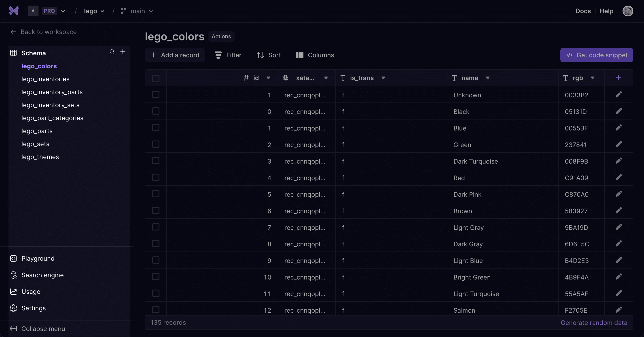The width and height of the screenshot is (644, 337).
Task: Open the lego_colors Actions menu
Action: (221, 36)
